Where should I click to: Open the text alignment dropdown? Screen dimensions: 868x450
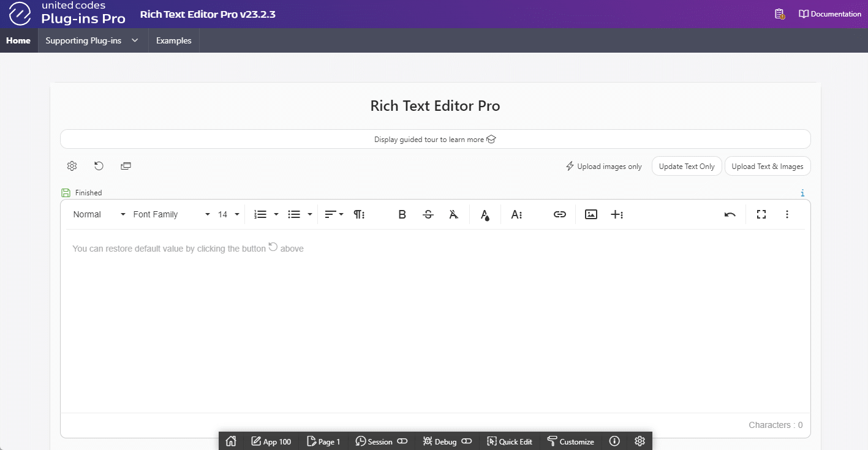pos(334,214)
